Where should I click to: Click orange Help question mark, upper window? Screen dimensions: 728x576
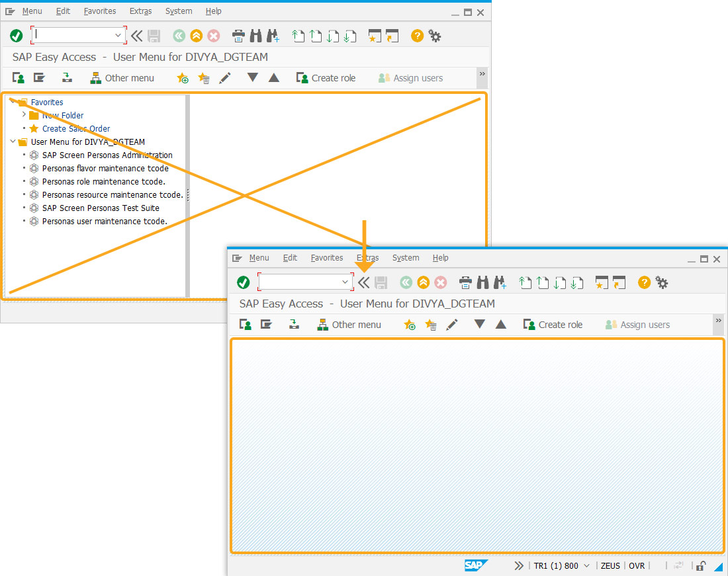(417, 36)
